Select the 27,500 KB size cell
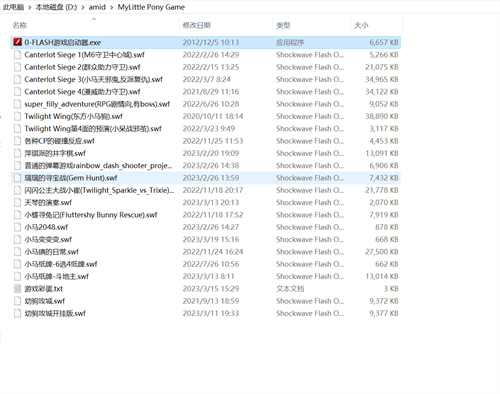The width and height of the screenshot is (500, 394). point(382,252)
